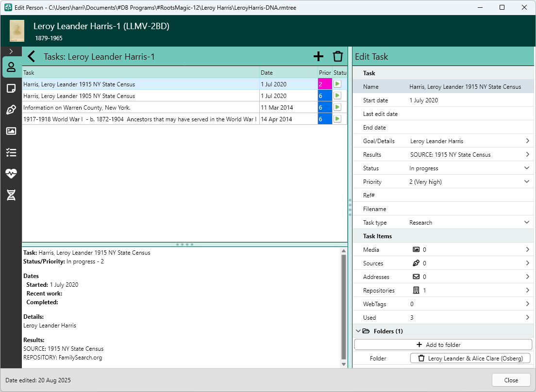The height and width of the screenshot is (392, 536).
Task: Maximize the Edit Person window
Action: pyautogui.click(x=502, y=7)
